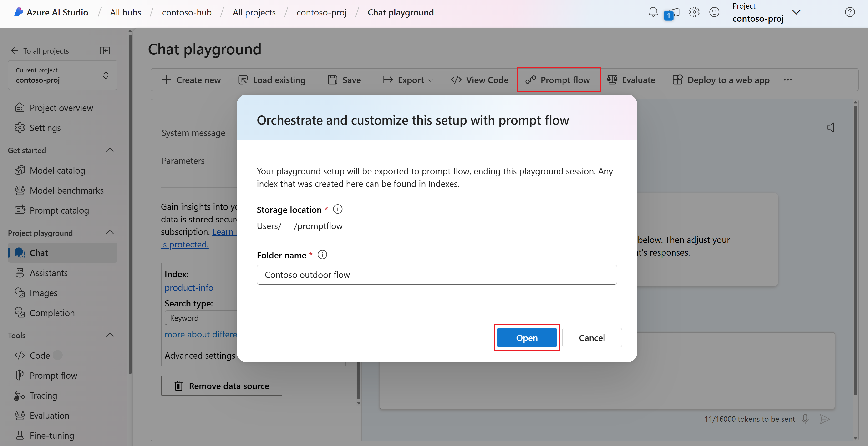Click the microphone icon near the token count
This screenshot has height=446, width=868.
tap(805, 419)
